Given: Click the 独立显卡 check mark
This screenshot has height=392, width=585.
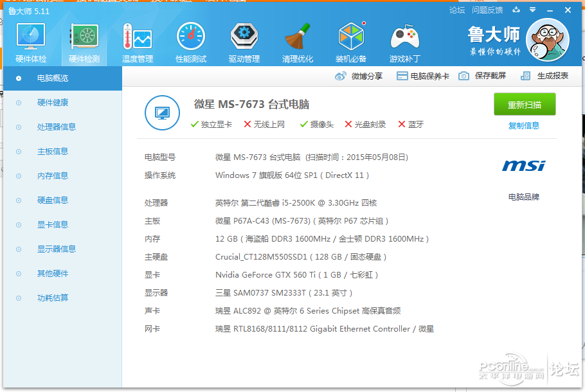Looking at the screenshot, I should (194, 124).
